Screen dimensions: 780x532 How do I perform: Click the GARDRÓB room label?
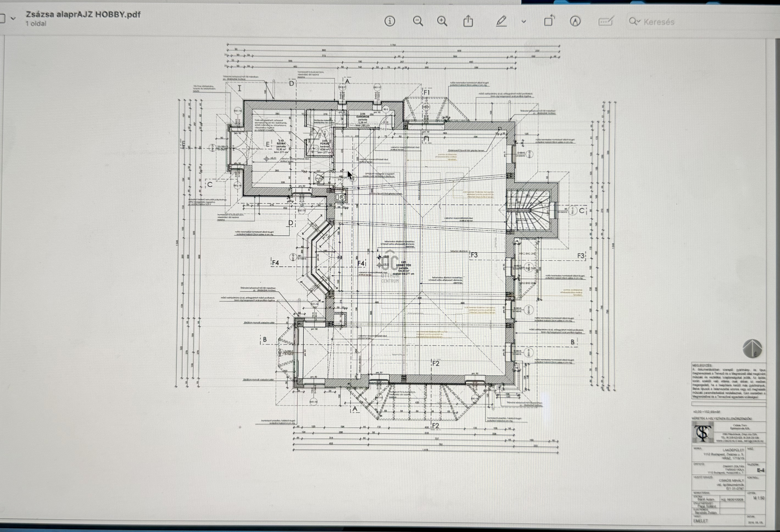pyautogui.click(x=363, y=117)
